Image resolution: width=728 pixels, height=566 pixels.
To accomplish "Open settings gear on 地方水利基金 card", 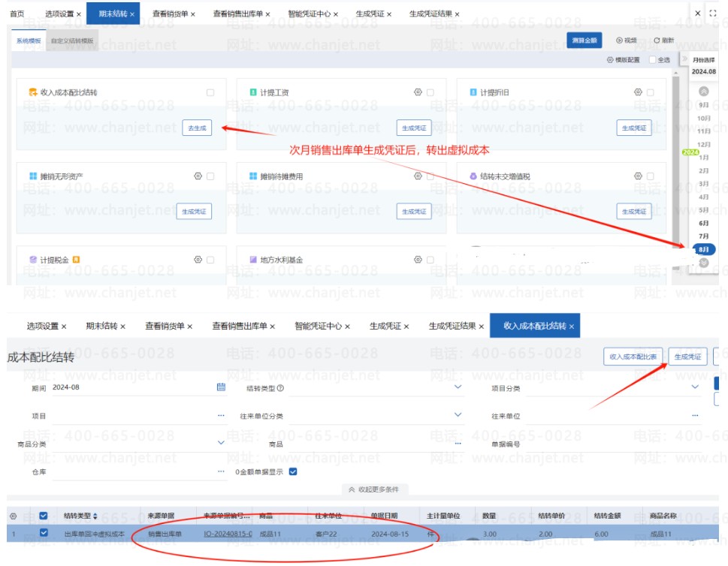I will click(x=418, y=260).
